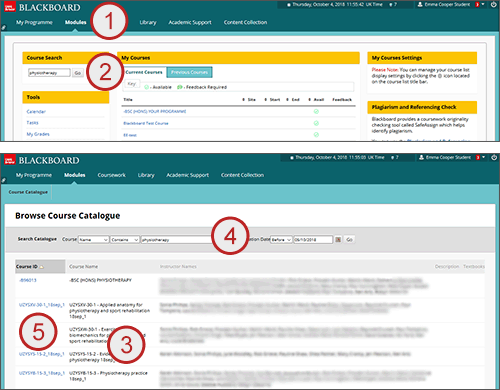Open user menu dropdown arrow in top screenshot
The height and width of the screenshot is (390, 500).
483,4
